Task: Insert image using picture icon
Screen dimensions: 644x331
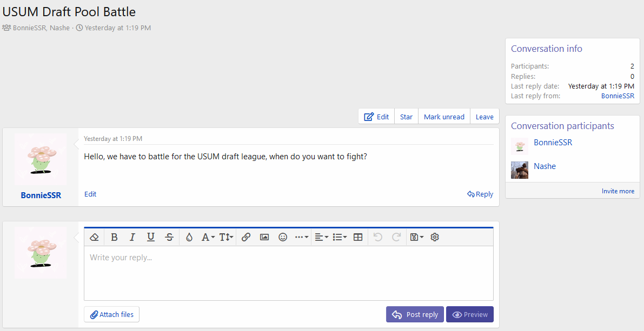Action: (x=264, y=237)
